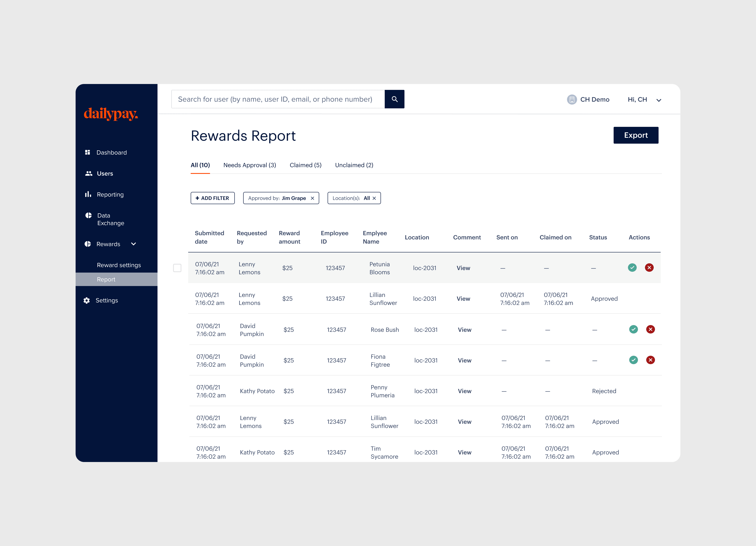Click ADD FILTER button
This screenshot has width=756, height=546.
[212, 198]
